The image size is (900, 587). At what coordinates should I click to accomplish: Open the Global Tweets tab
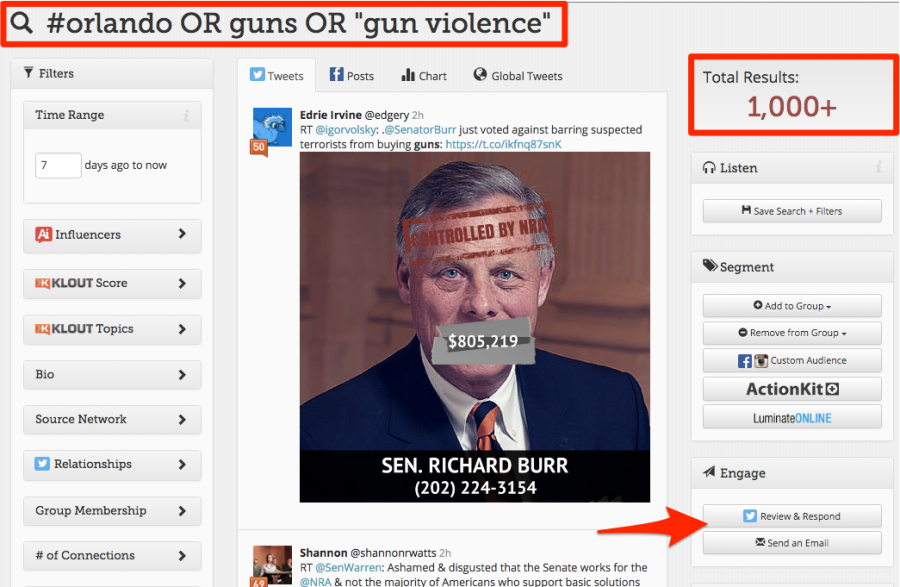pyautogui.click(x=518, y=76)
